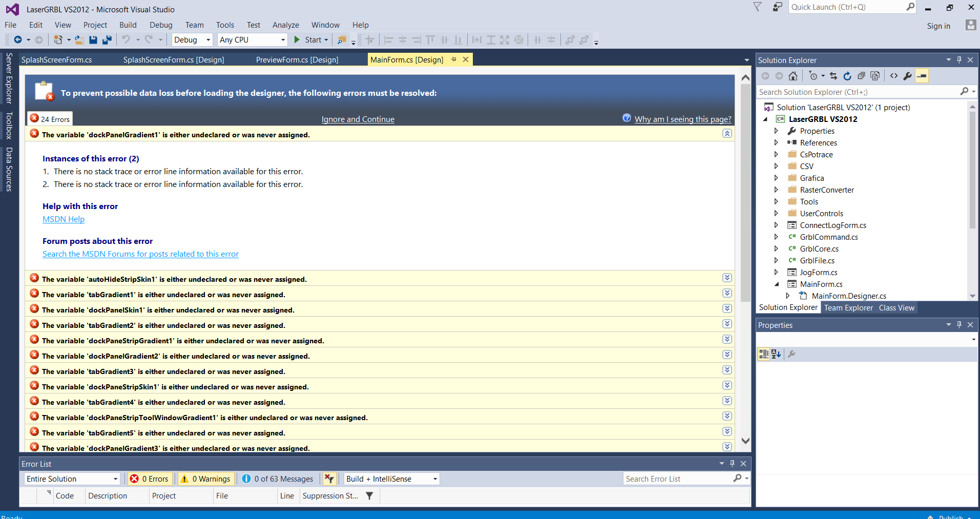The image size is (980, 519).
Task: Expand the References node
Action: point(776,143)
